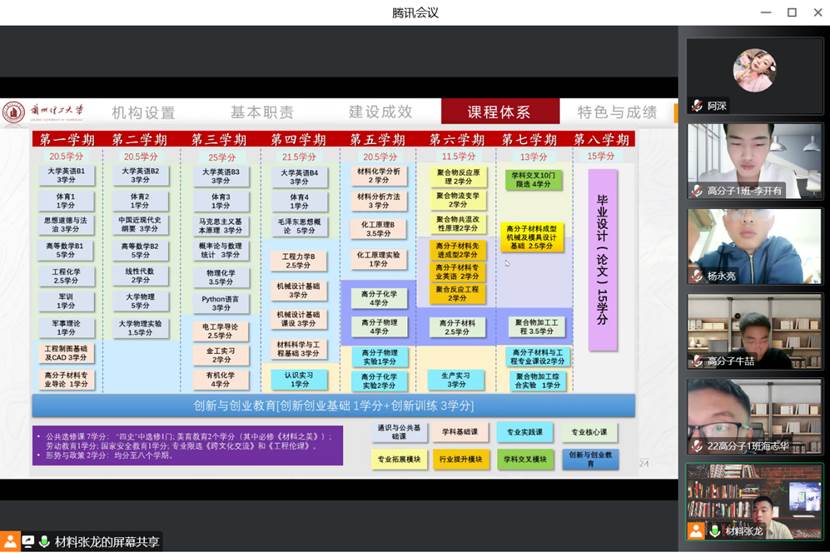Screen dimensions: 830x553
Task: Click the green microphone icon of the presenter
Action: tap(44, 541)
